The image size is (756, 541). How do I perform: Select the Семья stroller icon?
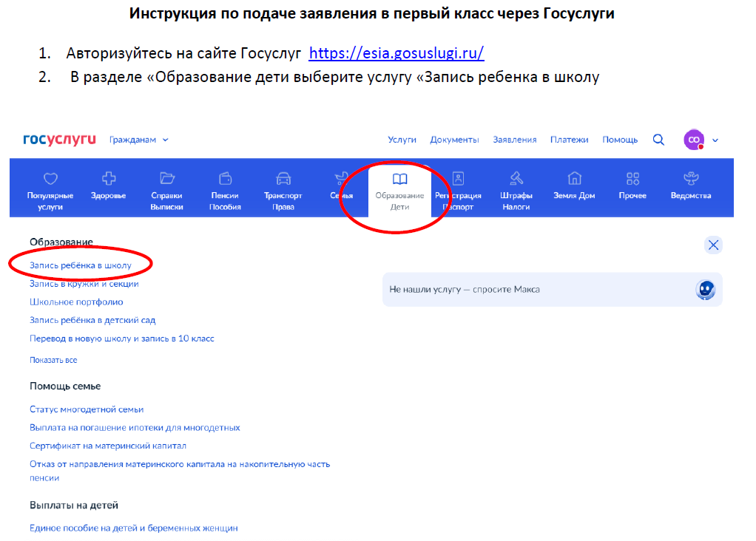point(341,179)
